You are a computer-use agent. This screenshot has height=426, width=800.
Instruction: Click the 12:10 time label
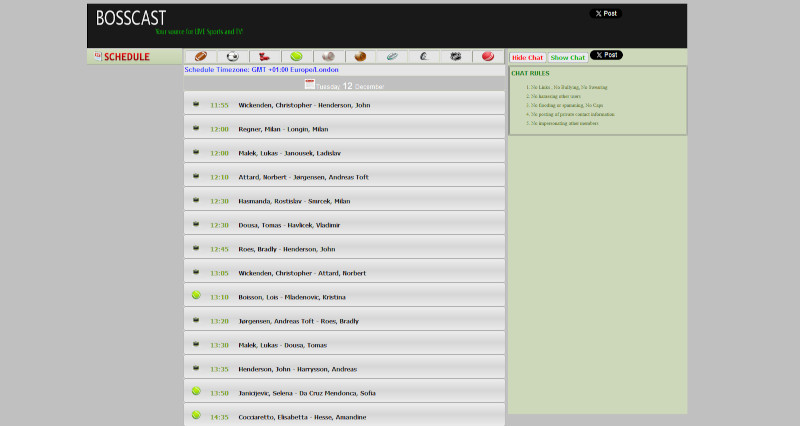coord(219,177)
